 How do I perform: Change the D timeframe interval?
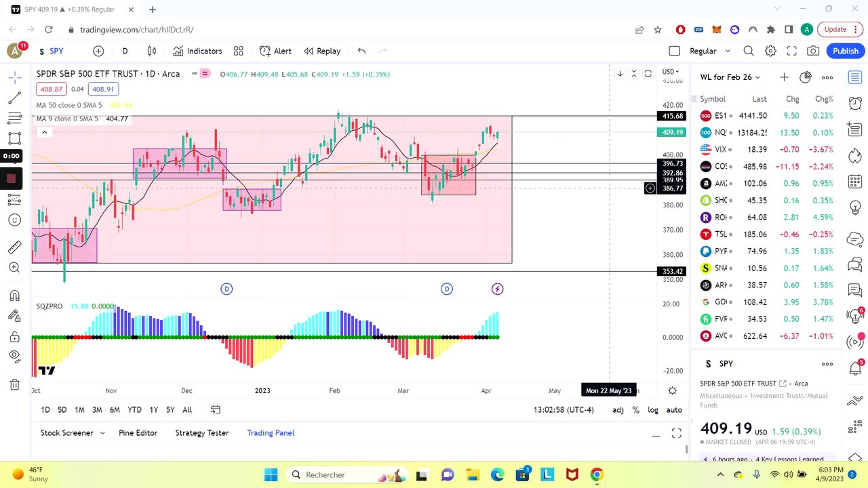(125, 51)
